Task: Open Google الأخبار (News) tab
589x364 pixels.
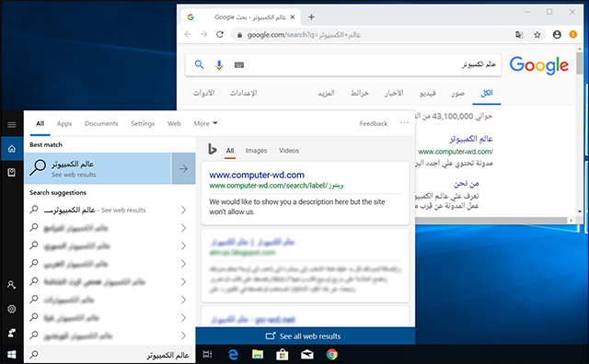Action: point(394,93)
